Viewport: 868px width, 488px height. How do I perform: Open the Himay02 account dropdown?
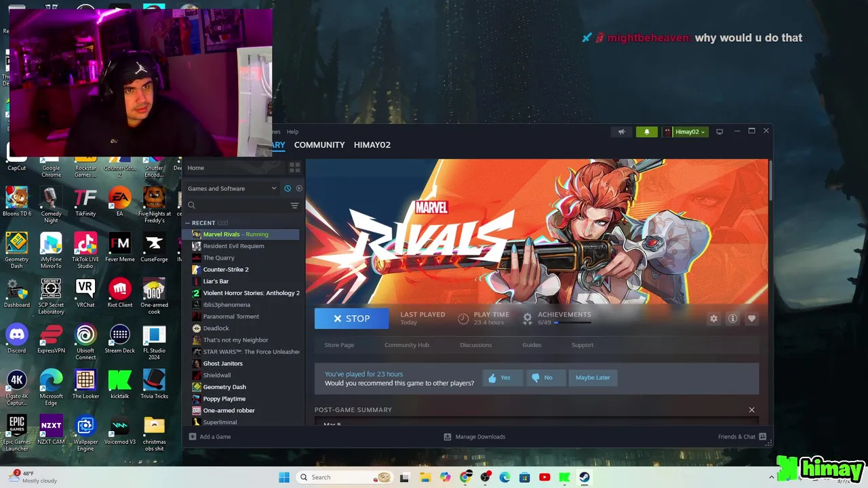coord(685,131)
